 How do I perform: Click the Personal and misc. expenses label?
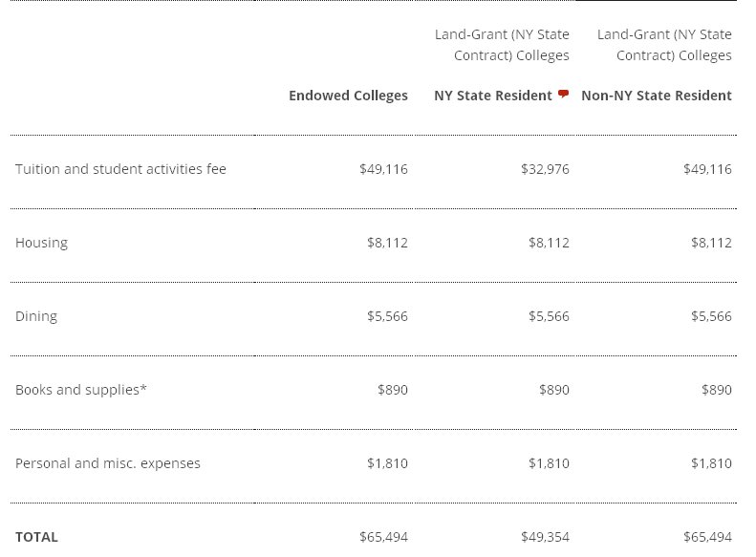coord(107,463)
